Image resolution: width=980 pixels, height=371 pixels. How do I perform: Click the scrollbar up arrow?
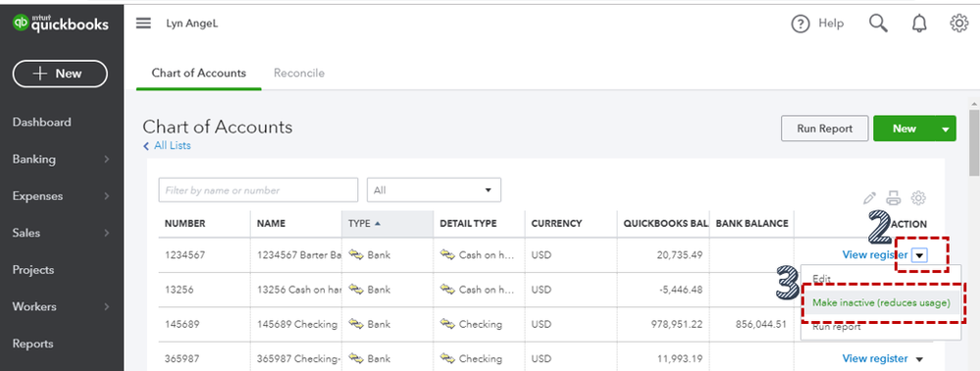click(x=974, y=103)
